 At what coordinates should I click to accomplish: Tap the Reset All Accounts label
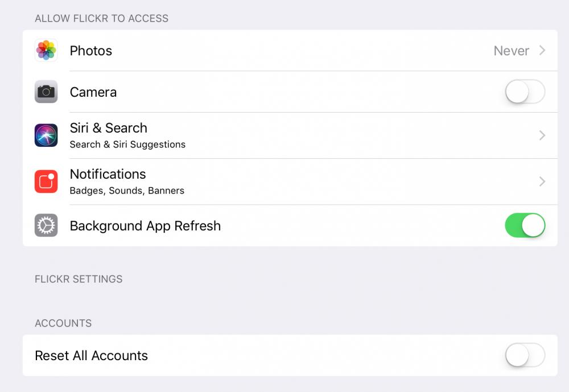click(92, 356)
